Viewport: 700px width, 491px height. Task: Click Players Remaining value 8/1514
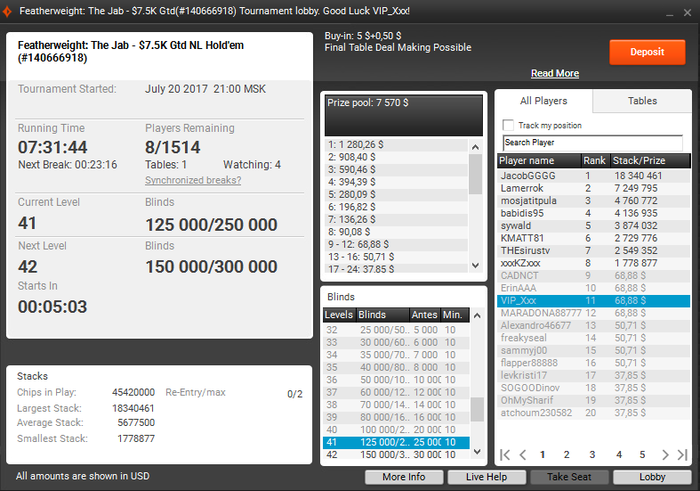click(173, 147)
